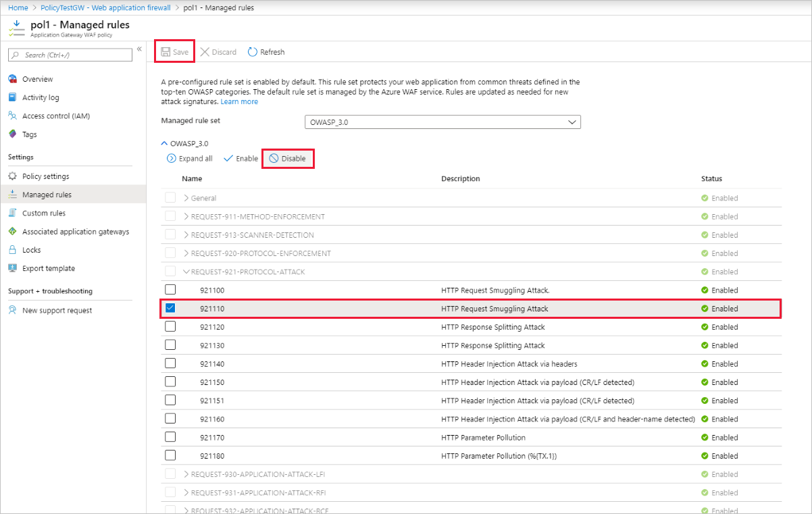The width and height of the screenshot is (812, 514).
Task: Follow the Learn more link
Action: [x=239, y=101]
